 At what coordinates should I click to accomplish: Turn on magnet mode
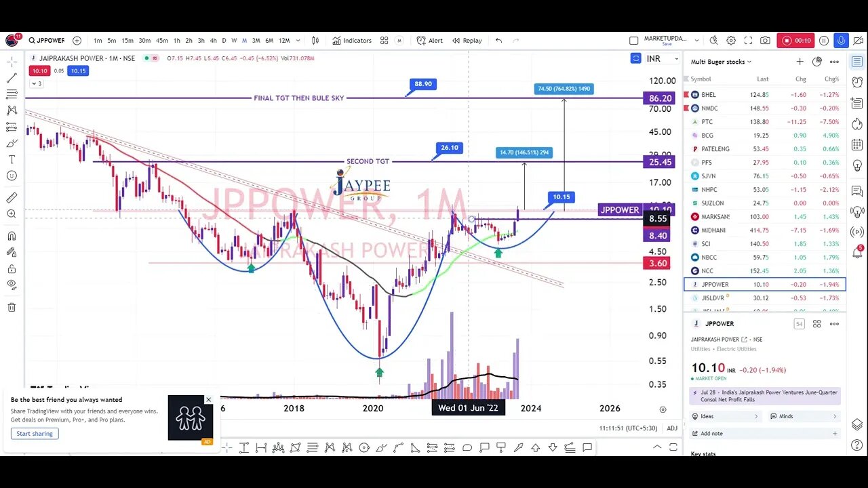(x=12, y=237)
